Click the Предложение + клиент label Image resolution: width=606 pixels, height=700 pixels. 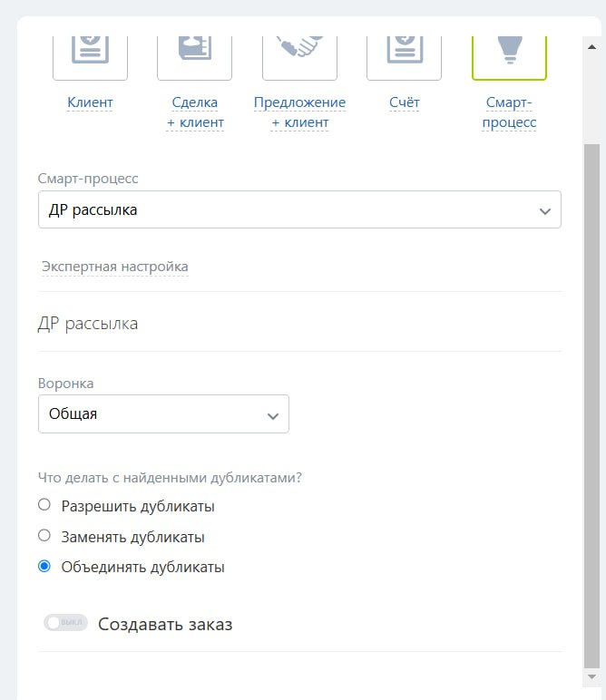(x=299, y=112)
